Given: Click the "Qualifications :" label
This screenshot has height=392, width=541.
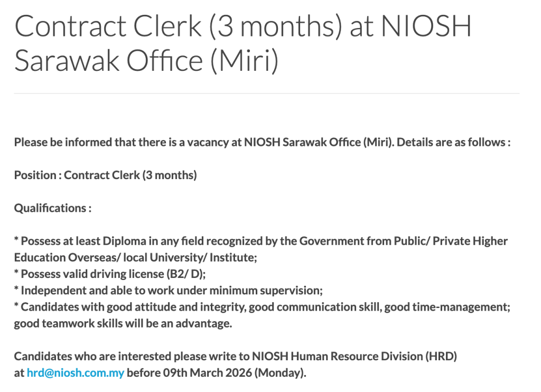Looking at the screenshot, I should point(53,208).
